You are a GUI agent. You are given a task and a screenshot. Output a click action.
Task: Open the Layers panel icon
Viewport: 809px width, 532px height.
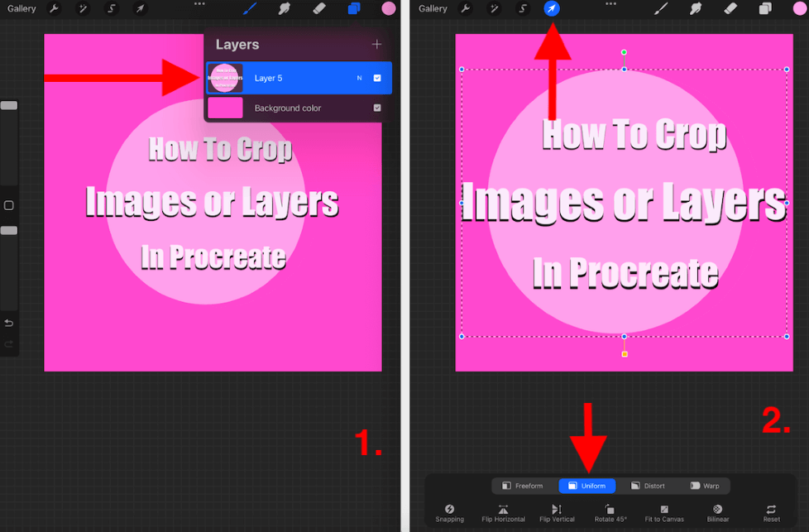click(351, 9)
